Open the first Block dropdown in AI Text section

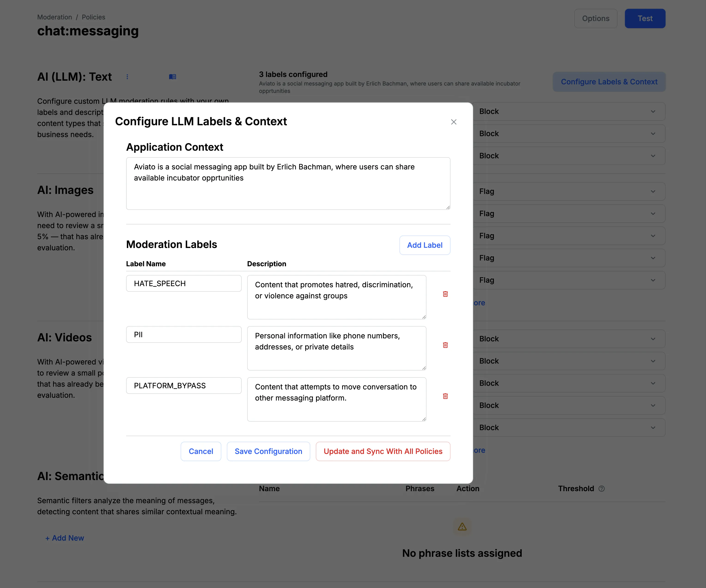[x=569, y=111]
